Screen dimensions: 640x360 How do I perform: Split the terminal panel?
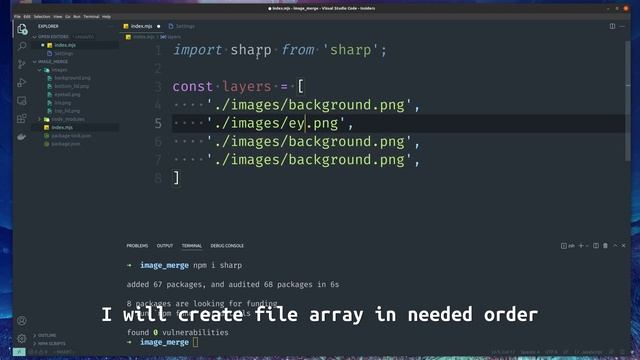[x=596, y=246]
